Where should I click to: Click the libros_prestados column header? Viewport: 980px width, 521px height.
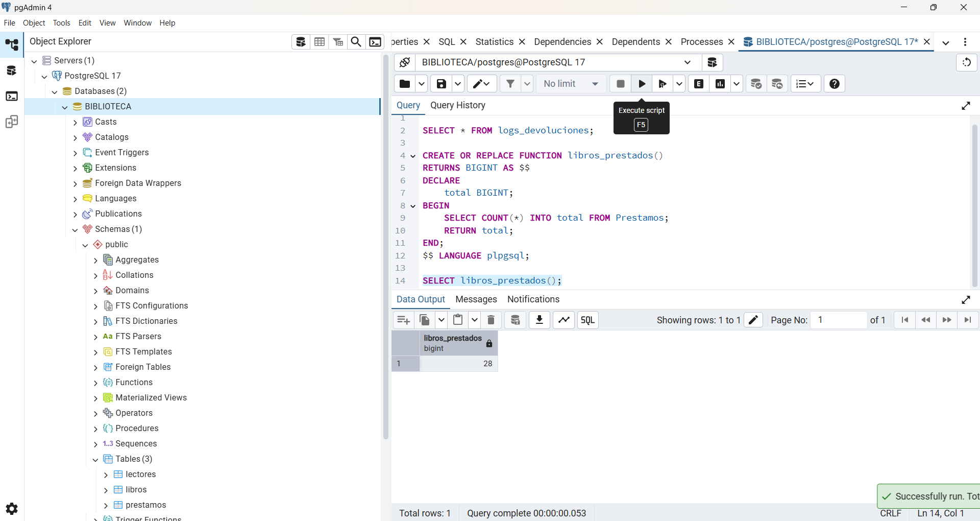tap(458, 343)
